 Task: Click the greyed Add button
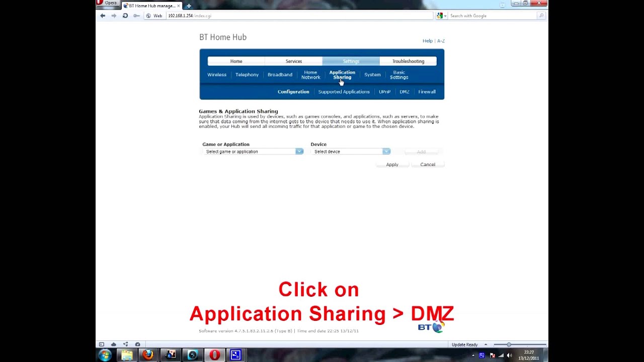(x=421, y=151)
